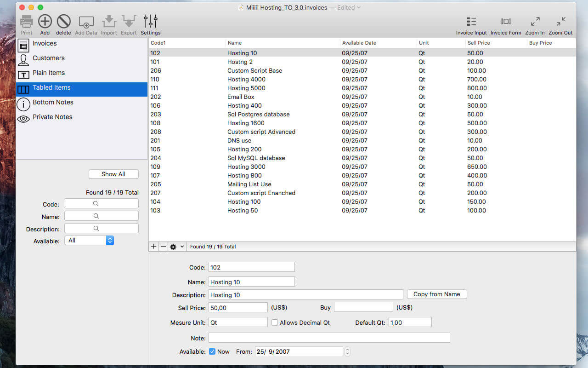Click the document icon in the title bar

(x=241, y=7)
